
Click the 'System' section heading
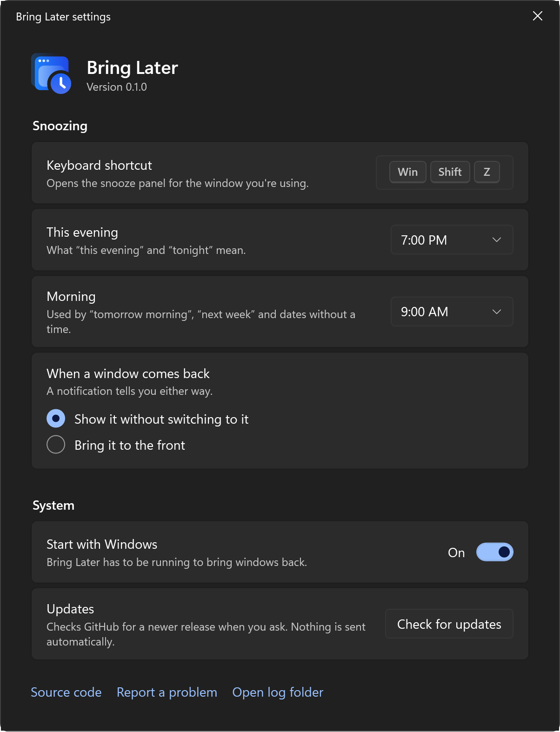click(53, 506)
